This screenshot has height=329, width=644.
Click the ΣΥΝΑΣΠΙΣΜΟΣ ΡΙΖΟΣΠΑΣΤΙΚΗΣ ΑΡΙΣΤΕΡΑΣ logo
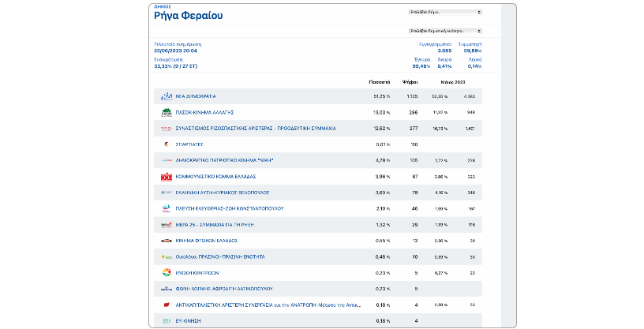pos(167,129)
